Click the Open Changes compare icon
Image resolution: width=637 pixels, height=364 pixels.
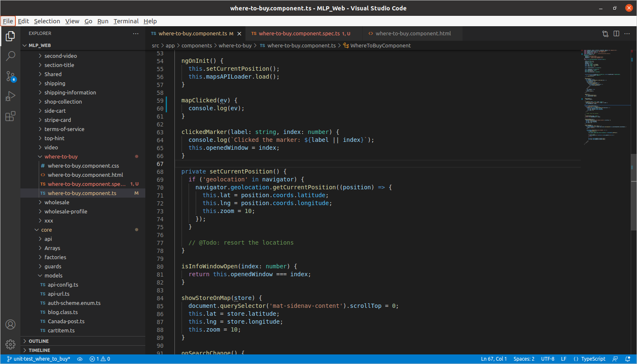pos(605,34)
